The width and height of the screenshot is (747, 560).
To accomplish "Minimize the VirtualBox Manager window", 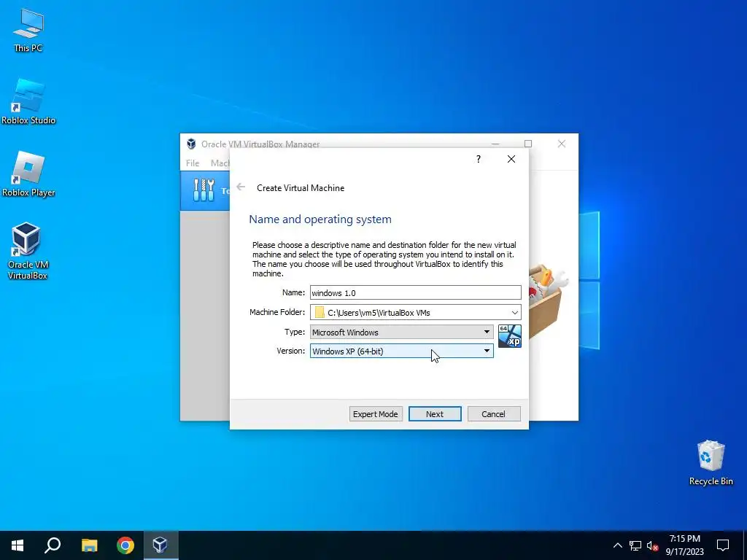I will (495, 144).
